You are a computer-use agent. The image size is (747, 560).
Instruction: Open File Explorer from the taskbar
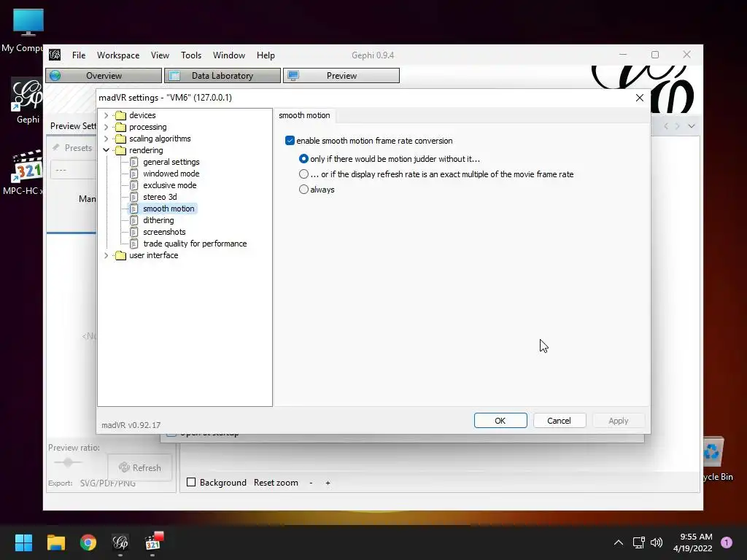(55, 542)
